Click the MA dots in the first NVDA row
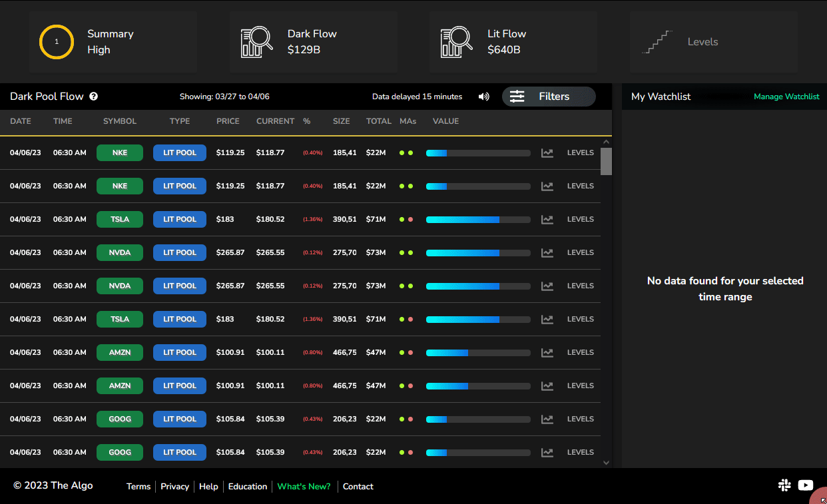 pos(406,252)
